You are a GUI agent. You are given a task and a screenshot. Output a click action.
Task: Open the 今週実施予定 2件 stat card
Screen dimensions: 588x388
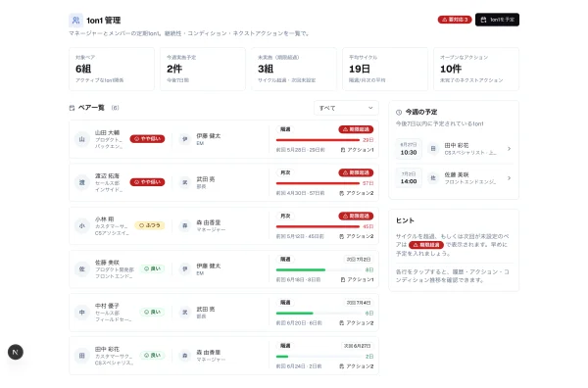203,69
